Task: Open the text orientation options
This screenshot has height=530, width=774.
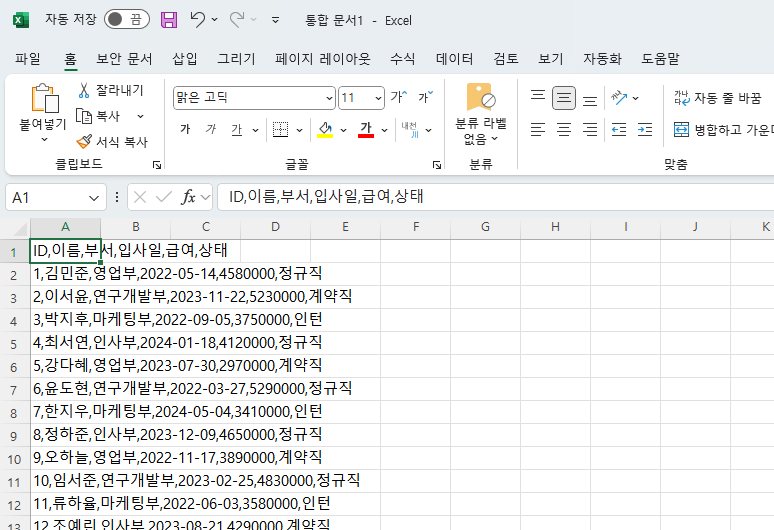Action: click(x=624, y=98)
